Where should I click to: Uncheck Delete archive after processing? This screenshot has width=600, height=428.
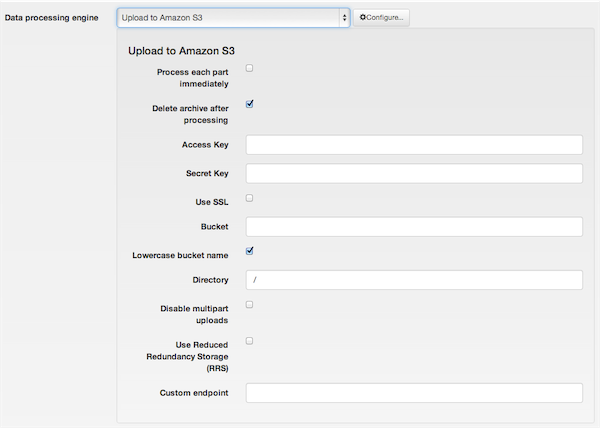pos(249,104)
